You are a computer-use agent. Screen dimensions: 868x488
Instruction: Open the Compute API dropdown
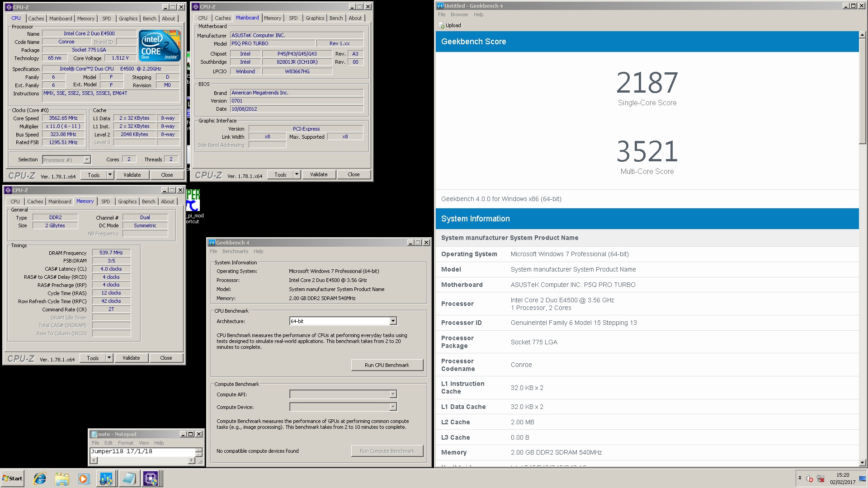(393, 394)
